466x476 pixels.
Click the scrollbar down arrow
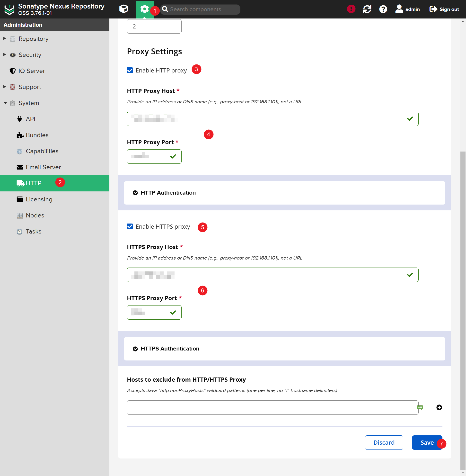tap(463, 473)
